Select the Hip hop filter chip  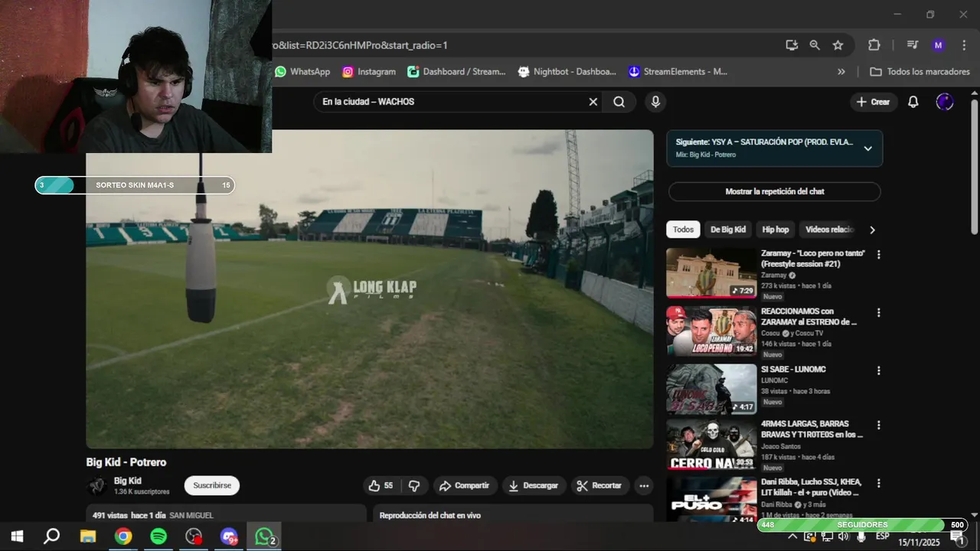coord(776,230)
